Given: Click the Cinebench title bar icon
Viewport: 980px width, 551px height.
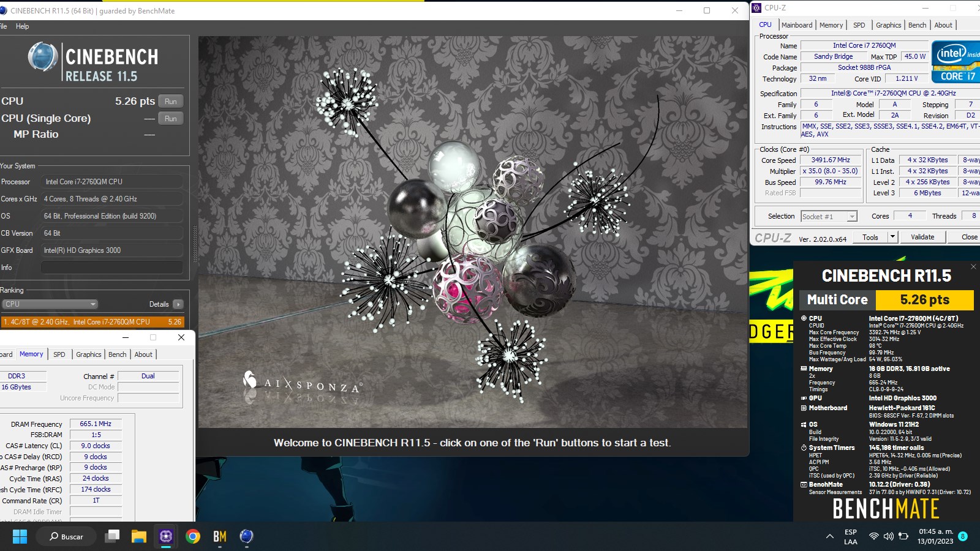Looking at the screenshot, I should (3, 10).
